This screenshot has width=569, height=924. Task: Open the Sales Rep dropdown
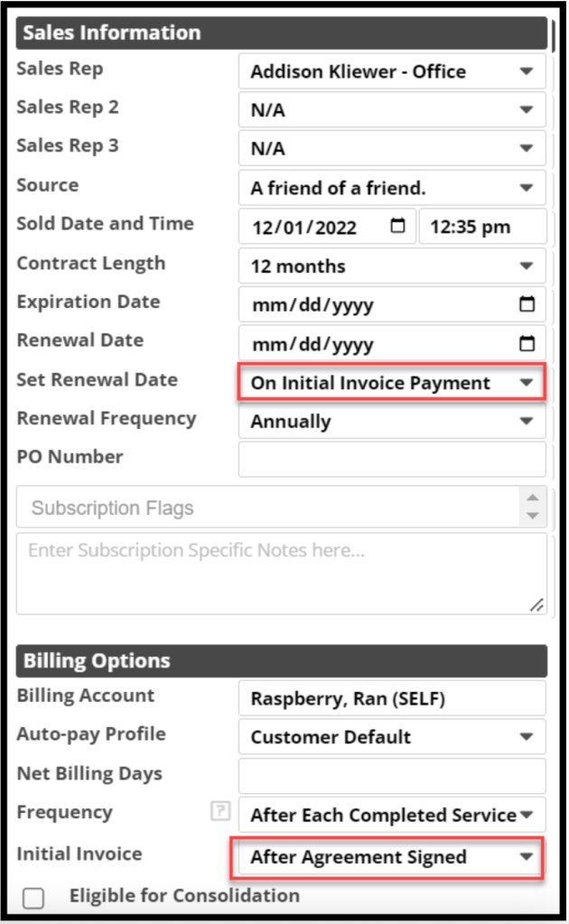[x=392, y=71]
